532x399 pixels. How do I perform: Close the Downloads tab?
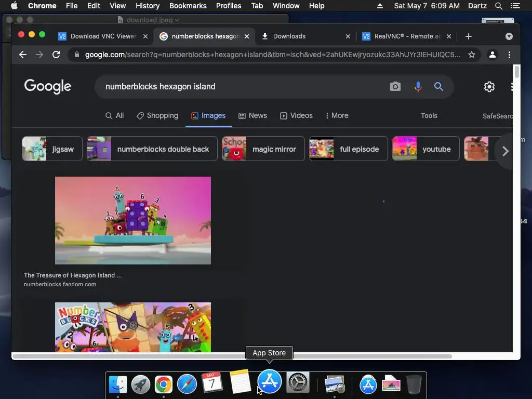348,36
